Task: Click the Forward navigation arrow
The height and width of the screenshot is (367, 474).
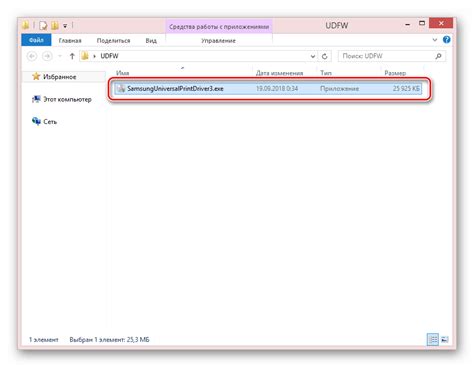Action: [47, 56]
